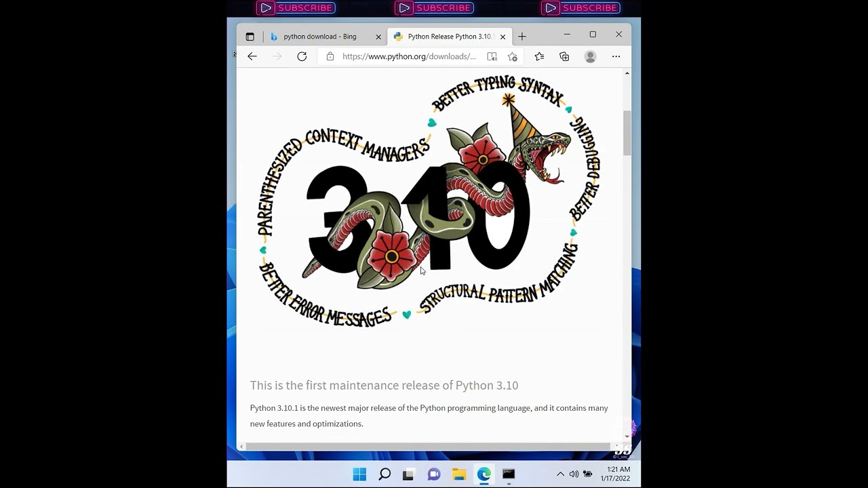Click the horizontal scrollbar at page bottom

point(429,446)
